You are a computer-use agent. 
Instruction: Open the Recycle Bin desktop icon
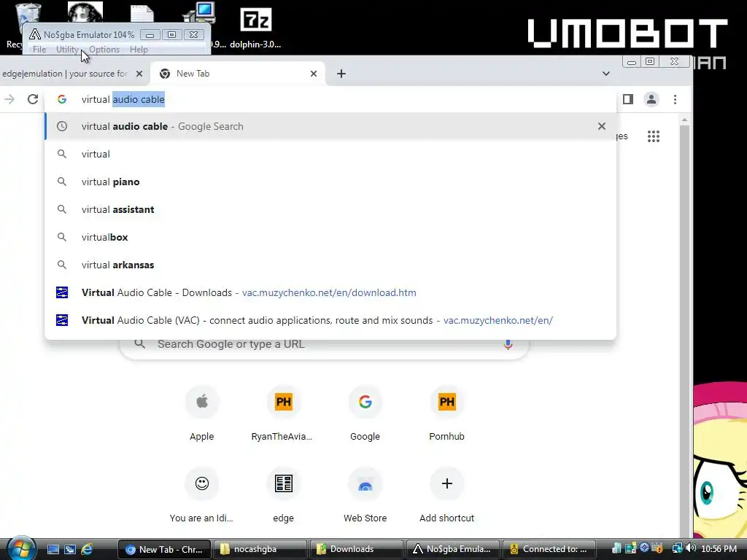click(28, 12)
